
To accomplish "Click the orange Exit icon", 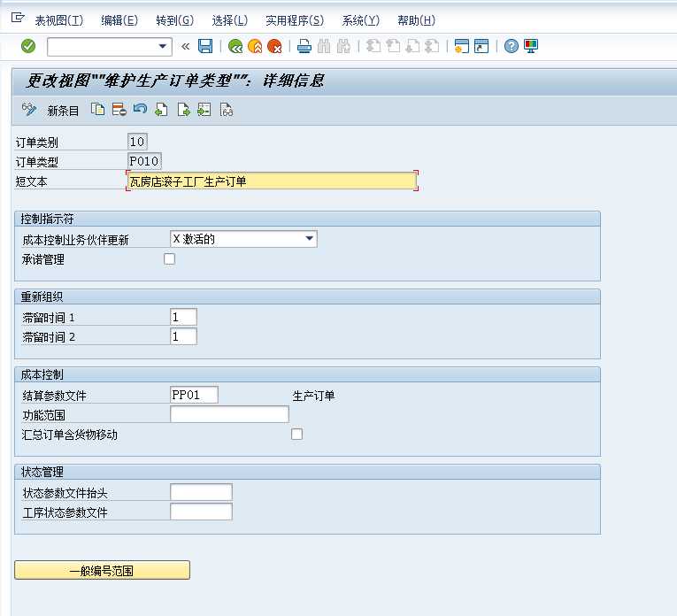I will tap(255, 46).
